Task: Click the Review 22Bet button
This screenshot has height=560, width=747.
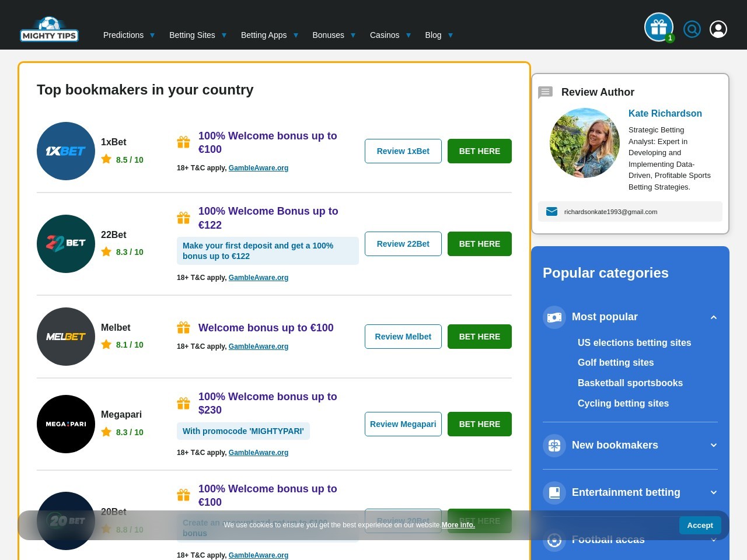Action: pyautogui.click(x=403, y=244)
